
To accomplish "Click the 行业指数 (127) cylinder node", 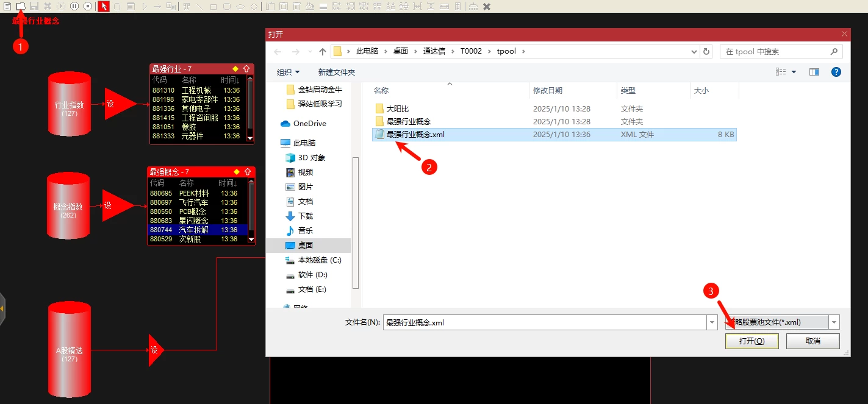I will 69,104.
